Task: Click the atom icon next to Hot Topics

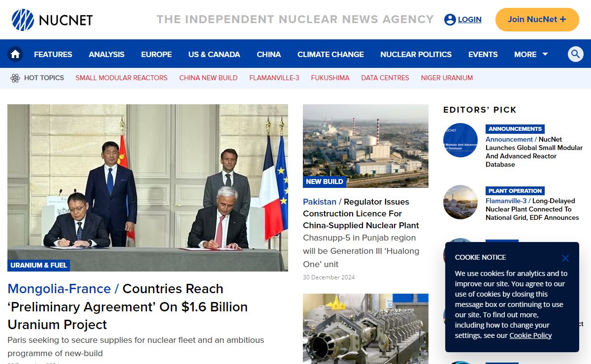Action: pos(15,78)
